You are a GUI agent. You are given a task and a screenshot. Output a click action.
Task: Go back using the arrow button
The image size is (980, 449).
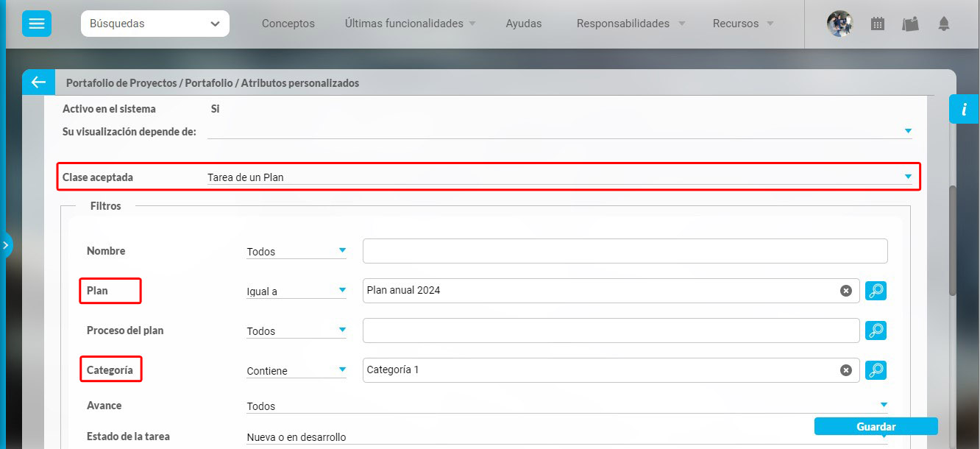tap(38, 82)
